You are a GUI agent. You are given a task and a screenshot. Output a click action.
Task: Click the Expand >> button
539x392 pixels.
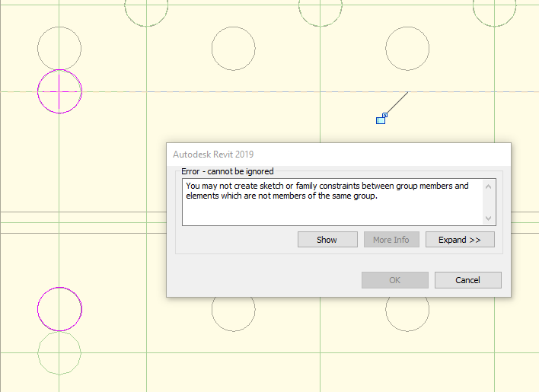[x=460, y=240]
